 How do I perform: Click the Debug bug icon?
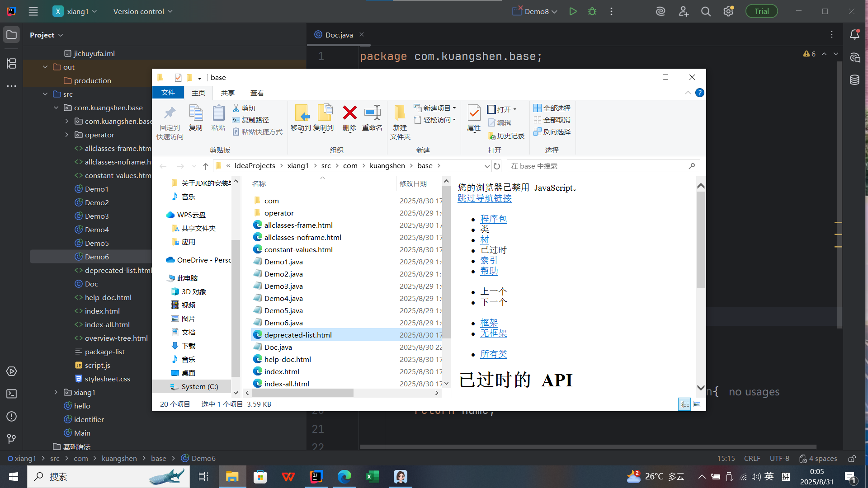pyautogui.click(x=592, y=11)
